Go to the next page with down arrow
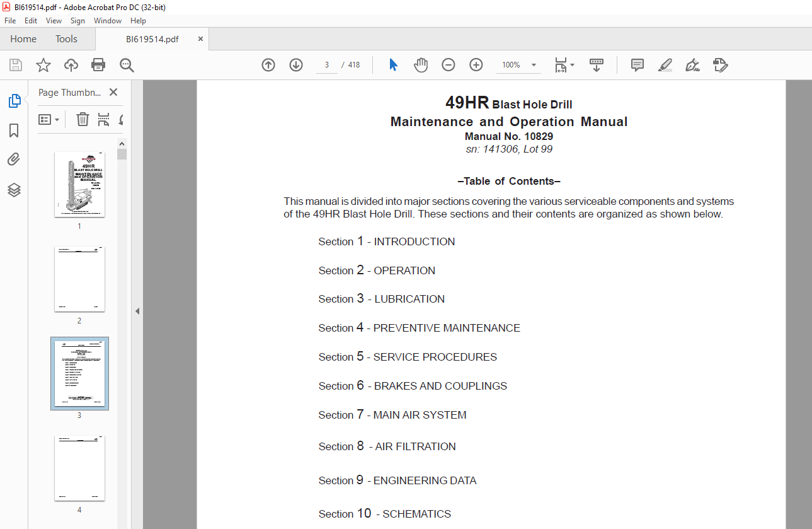The height and width of the screenshot is (529, 812). tap(296, 65)
